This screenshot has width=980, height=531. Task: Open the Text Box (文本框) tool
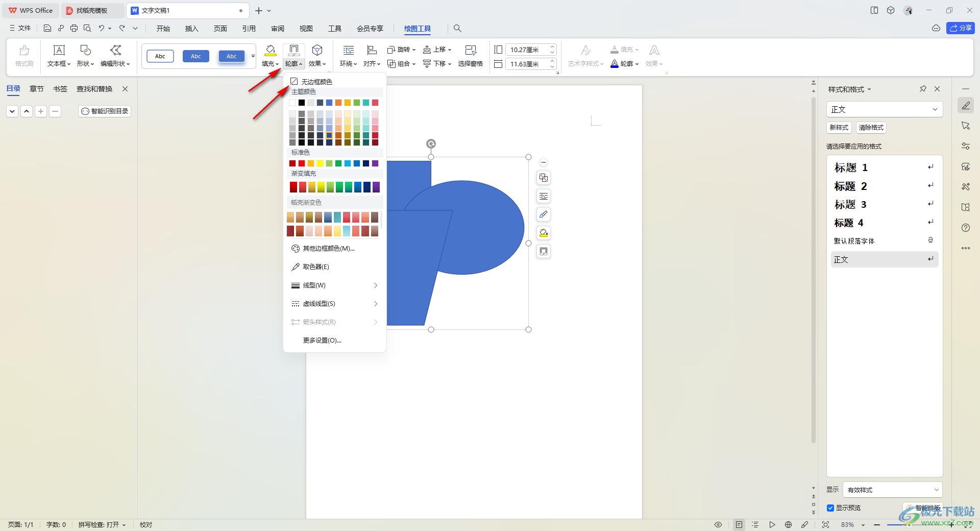pyautogui.click(x=59, y=56)
